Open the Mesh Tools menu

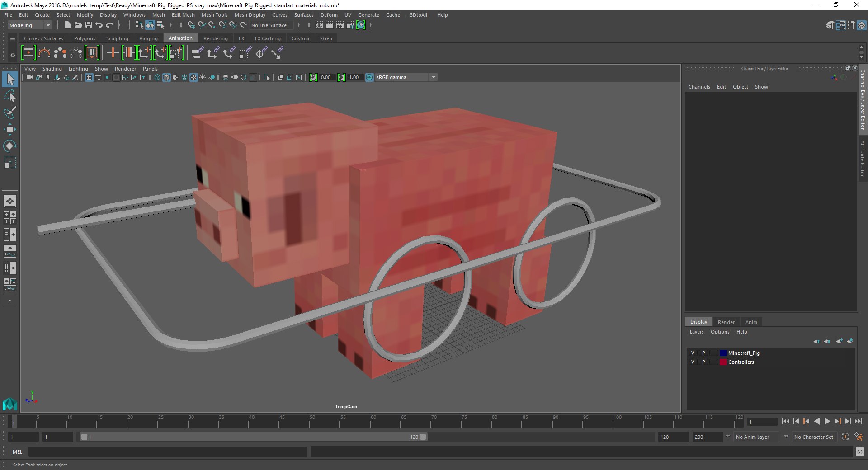pyautogui.click(x=214, y=15)
